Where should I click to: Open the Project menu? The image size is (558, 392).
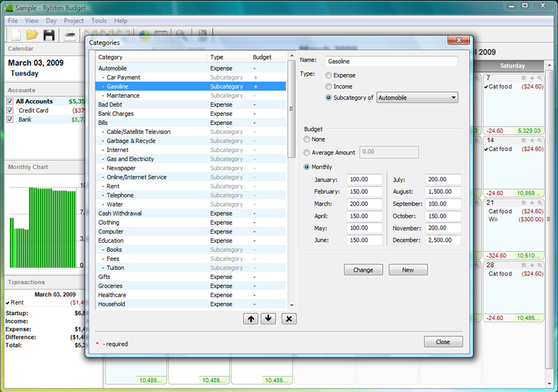click(x=73, y=21)
